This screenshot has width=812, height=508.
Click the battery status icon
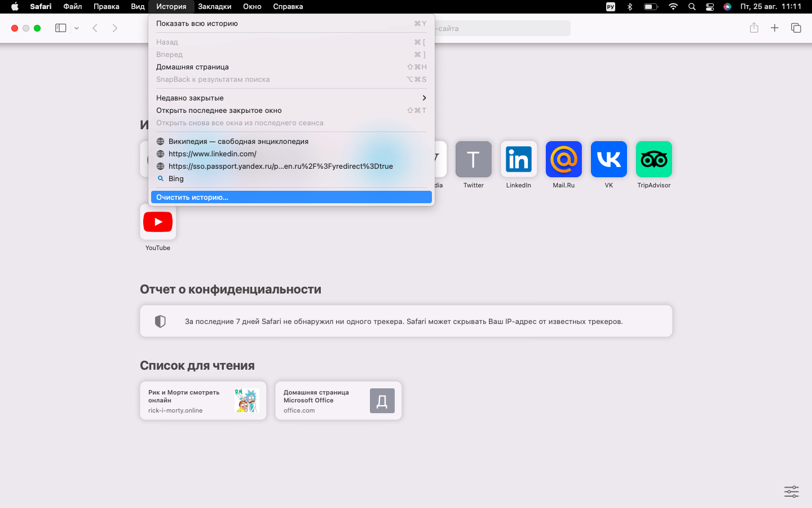tap(651, 7)
